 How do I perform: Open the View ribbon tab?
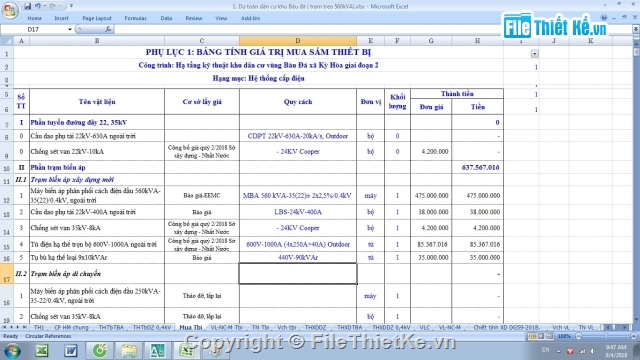[221, 18]
